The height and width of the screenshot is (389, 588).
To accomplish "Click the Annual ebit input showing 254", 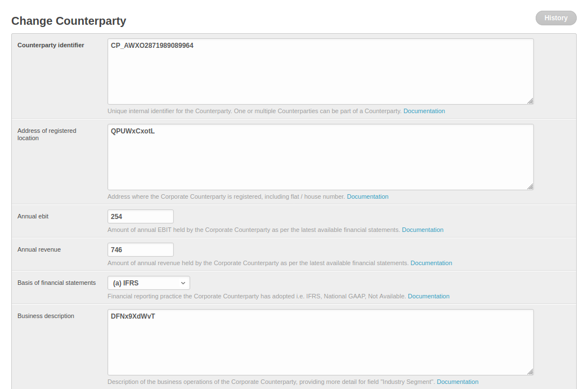I will coord(140,216).
